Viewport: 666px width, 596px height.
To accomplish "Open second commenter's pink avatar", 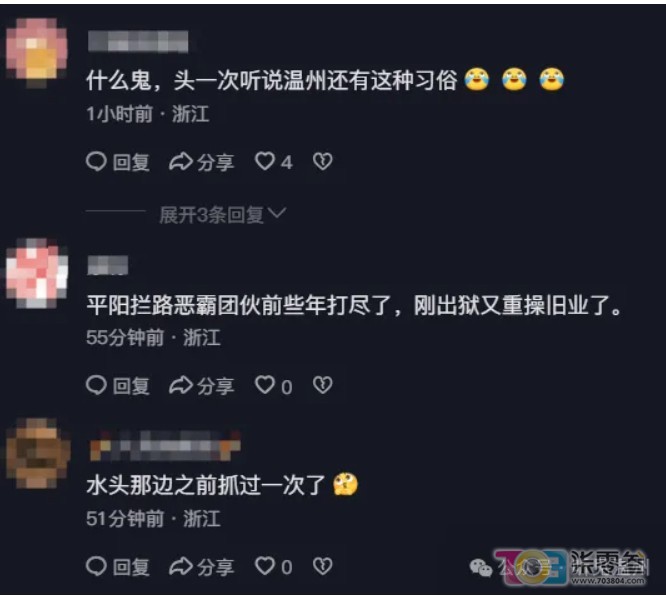I will (x=37, y=272).
